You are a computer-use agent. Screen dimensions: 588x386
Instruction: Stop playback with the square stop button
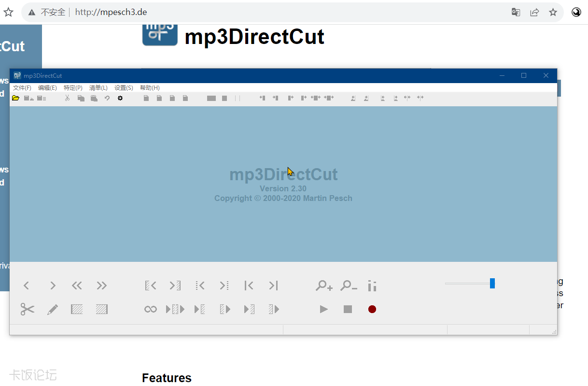[x=348, y=309]
